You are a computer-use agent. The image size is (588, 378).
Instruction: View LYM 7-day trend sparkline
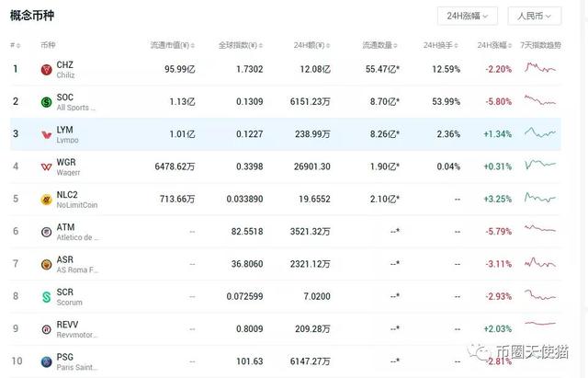tap(540, 132)
